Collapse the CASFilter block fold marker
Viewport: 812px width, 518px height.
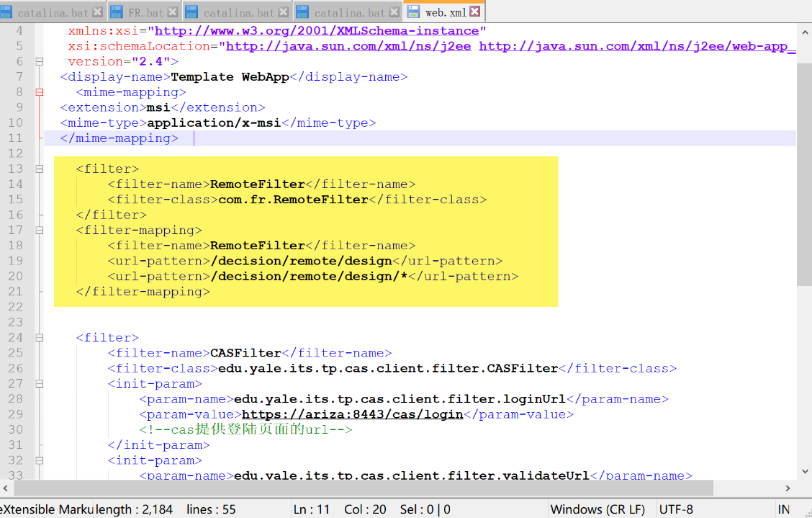click(39, 337)
